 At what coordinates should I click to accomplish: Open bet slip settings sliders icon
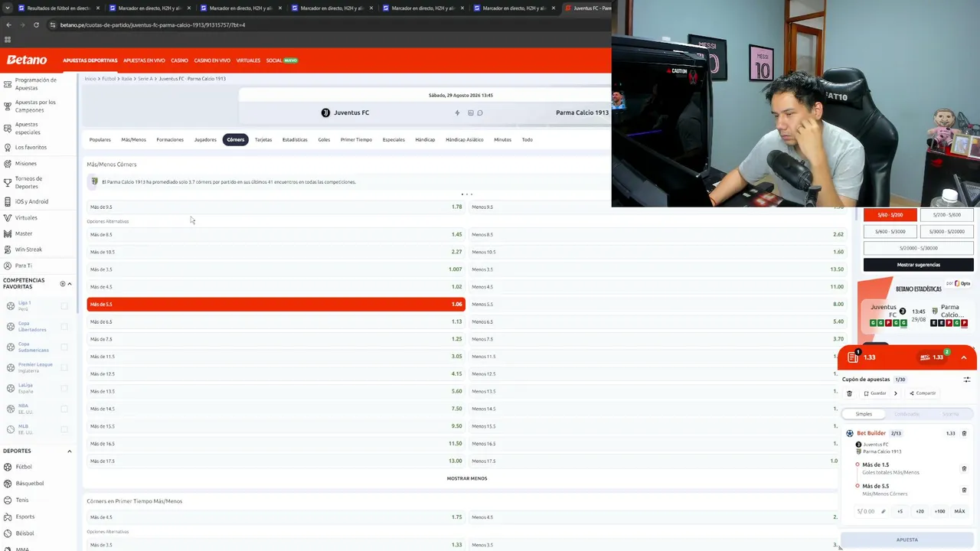[x=967, y=380]
